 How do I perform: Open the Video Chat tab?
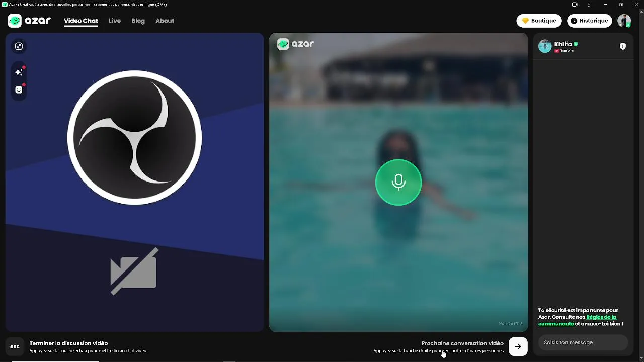[x=81, y=21]
